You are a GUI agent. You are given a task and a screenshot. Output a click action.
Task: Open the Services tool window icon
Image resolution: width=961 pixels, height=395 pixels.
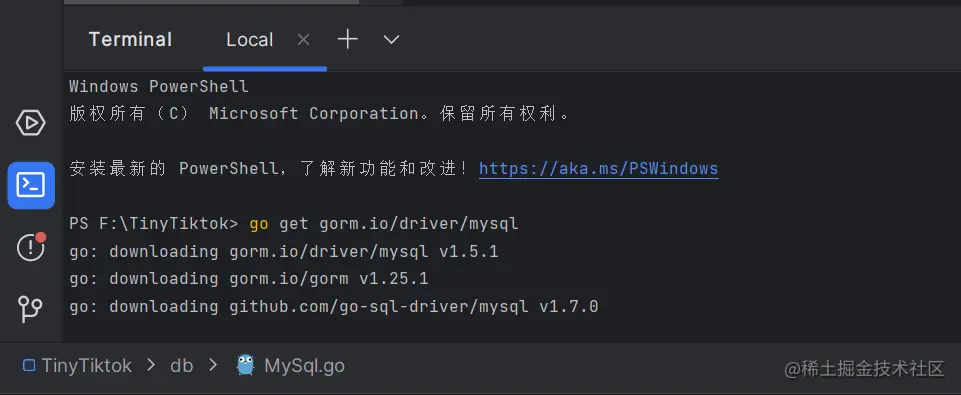point(30,123)
